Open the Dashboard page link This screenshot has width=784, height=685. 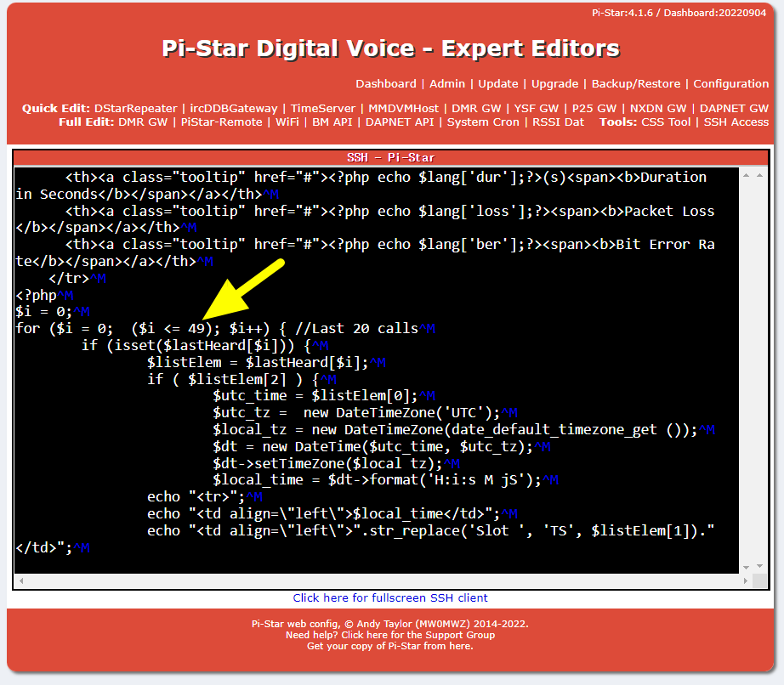coord(385,84)
